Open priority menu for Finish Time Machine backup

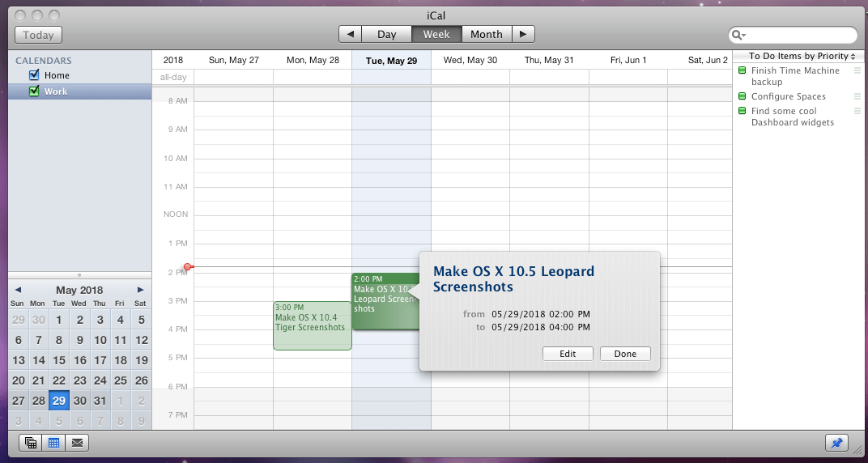pyautogui.click(x=858, y=71)
